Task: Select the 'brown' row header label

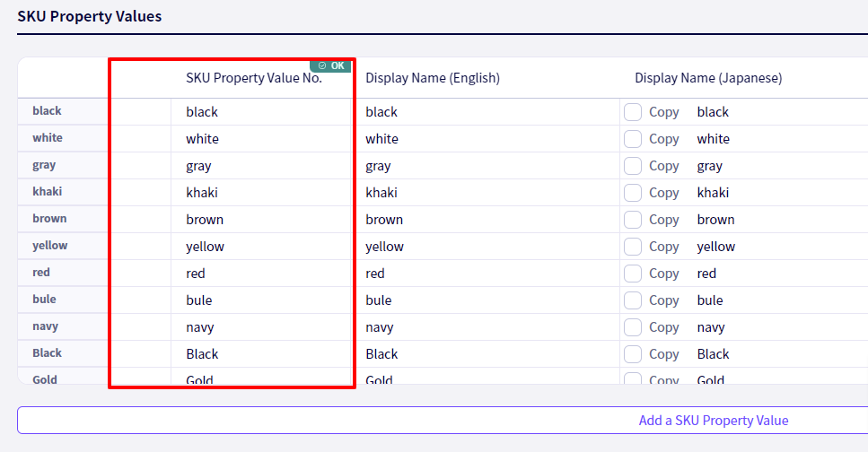Action: click(x=49, y=219)
